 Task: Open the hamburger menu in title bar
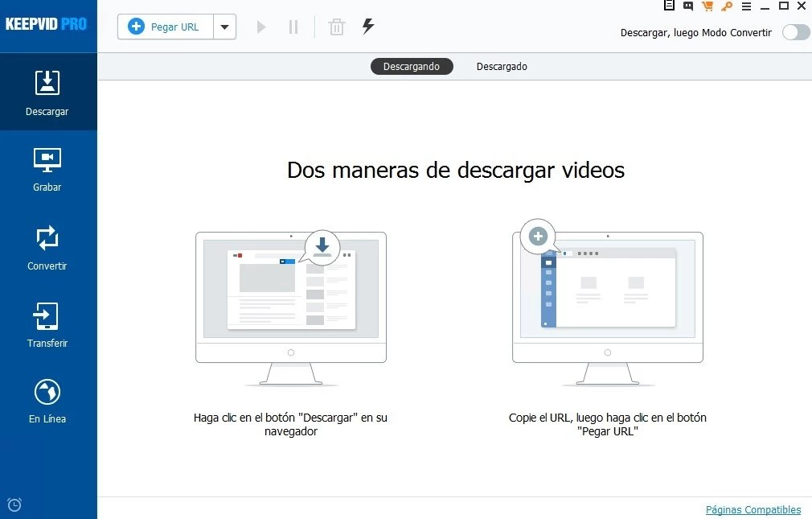pos(746,6)
